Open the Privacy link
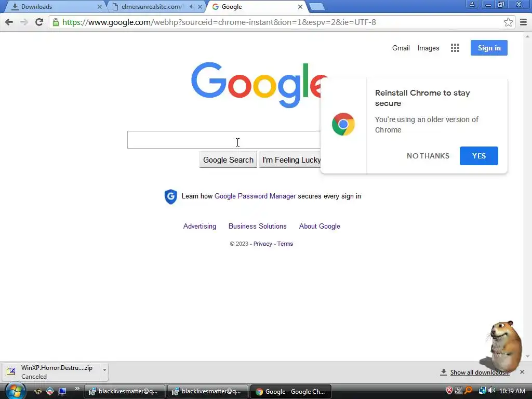Viewport: 532px width, 399px height. point(262,244)
